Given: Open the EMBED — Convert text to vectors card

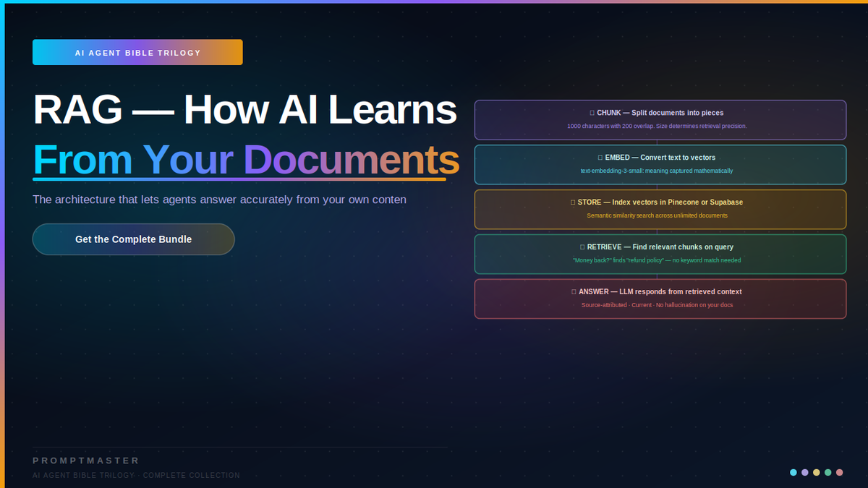Looking at the screenshot, I should (x=660, y=165).
